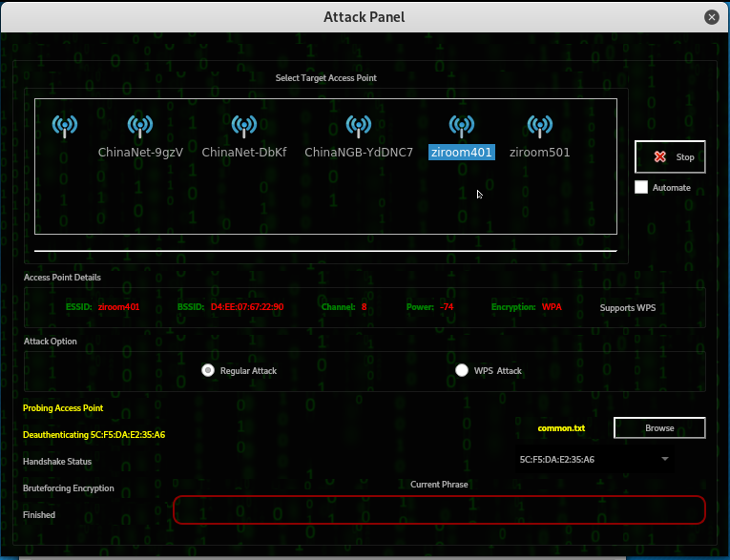Select the ChinaNet-DbKf network label

244,153
